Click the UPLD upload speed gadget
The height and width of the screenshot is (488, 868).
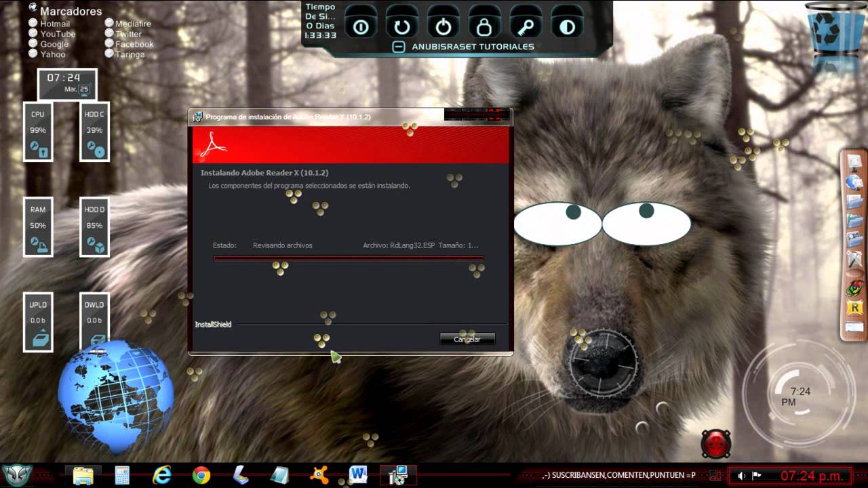[38, 322]
